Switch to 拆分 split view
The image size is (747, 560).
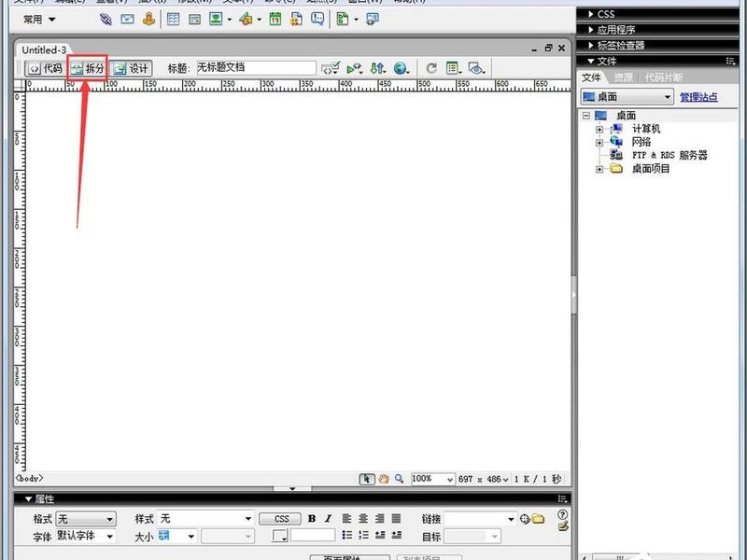pyautogui.click(x=88, y=68)
